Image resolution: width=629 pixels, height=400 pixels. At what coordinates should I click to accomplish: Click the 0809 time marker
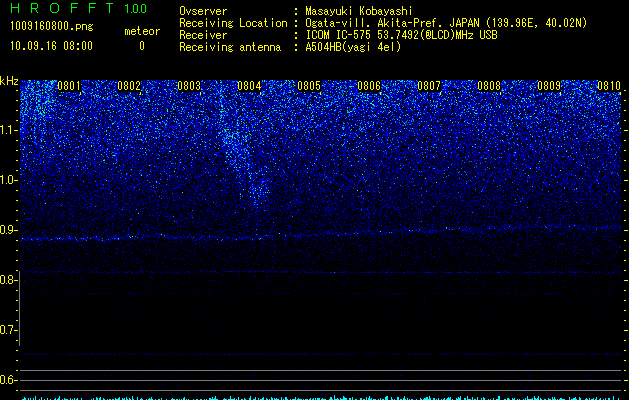tap(549, 86)
